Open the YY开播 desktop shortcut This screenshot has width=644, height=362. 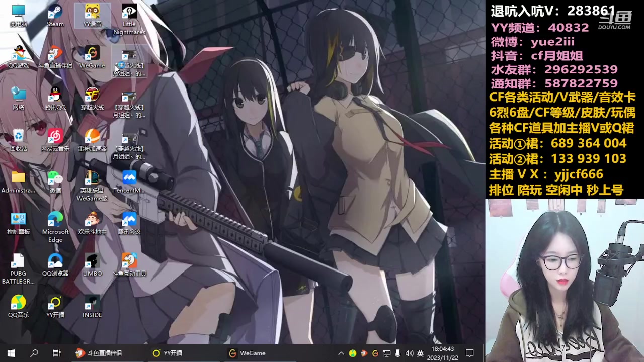(55, 307)
